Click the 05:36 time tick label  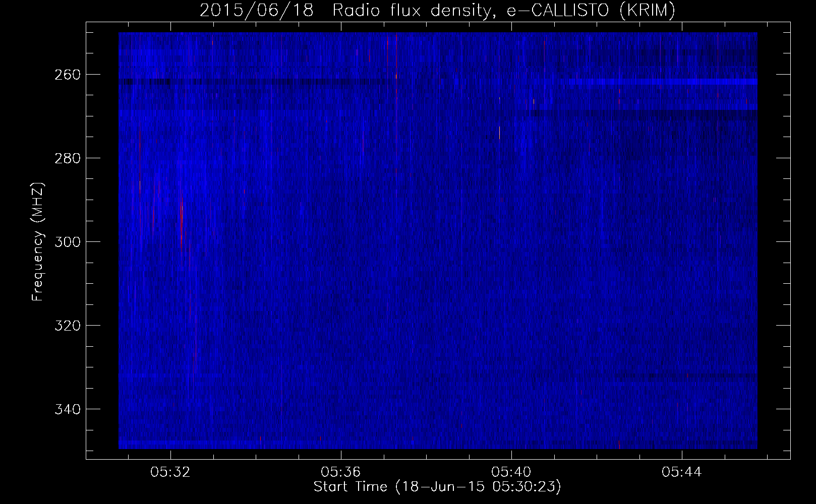pos(341,472)
